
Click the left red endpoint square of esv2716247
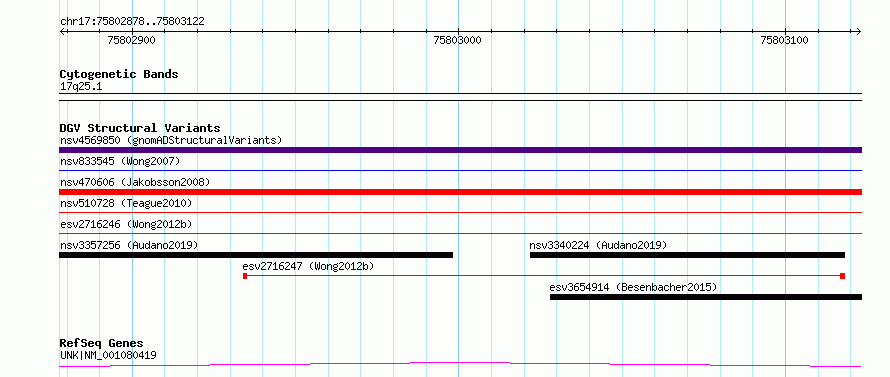pyautogui.click(x=245, y=276)
